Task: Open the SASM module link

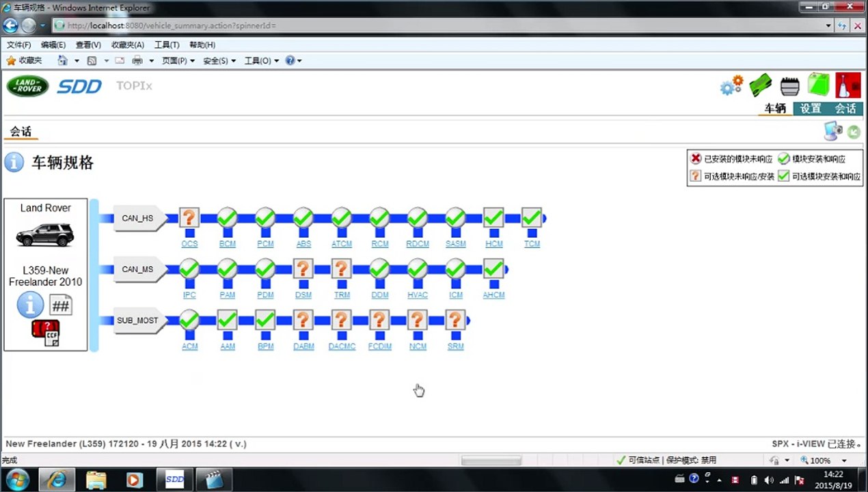Action: [x=455, y=244]
